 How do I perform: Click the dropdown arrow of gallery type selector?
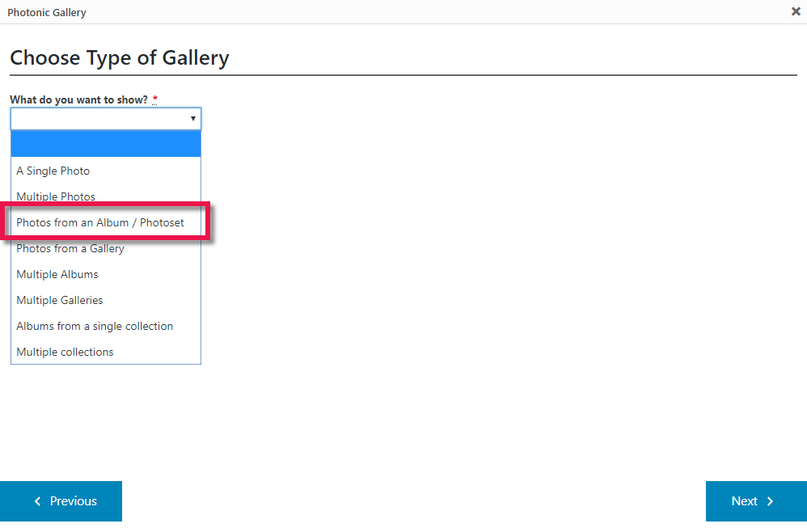[193, 119]
